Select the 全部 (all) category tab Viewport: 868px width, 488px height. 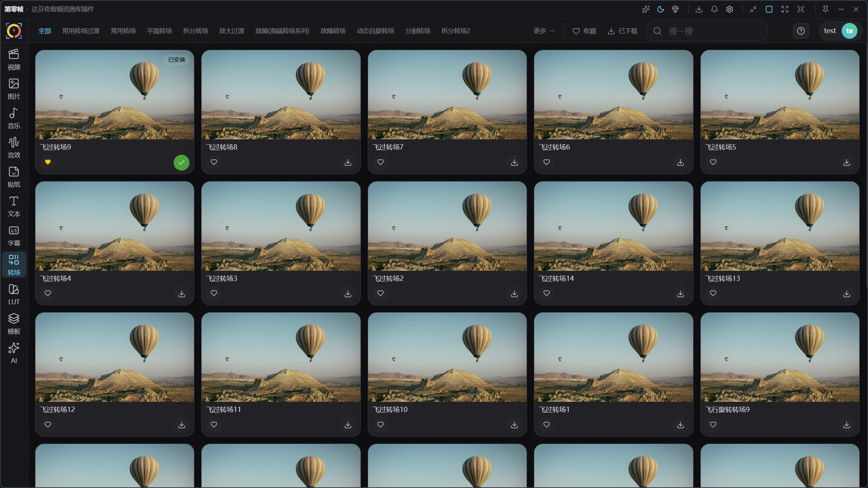pos(45,31)
